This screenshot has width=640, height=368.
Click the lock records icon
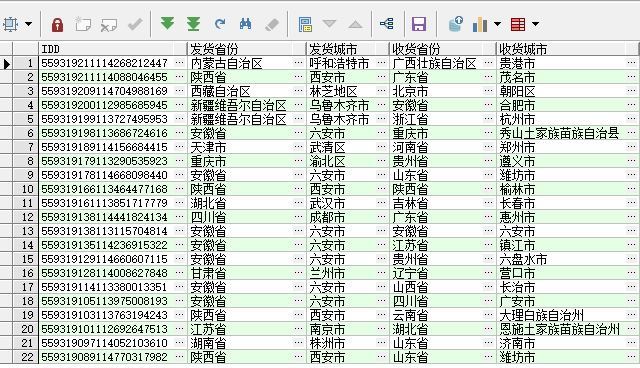tap(57, 24)
